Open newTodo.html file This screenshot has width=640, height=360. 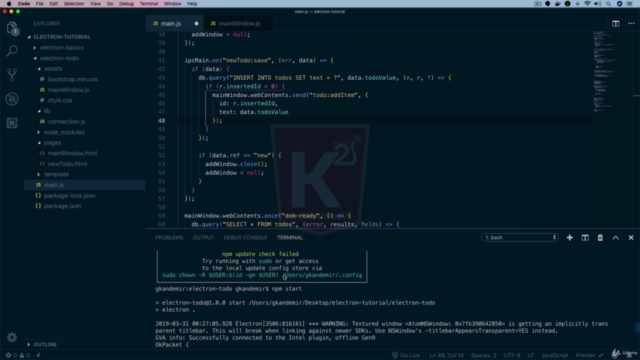[67, 164]
